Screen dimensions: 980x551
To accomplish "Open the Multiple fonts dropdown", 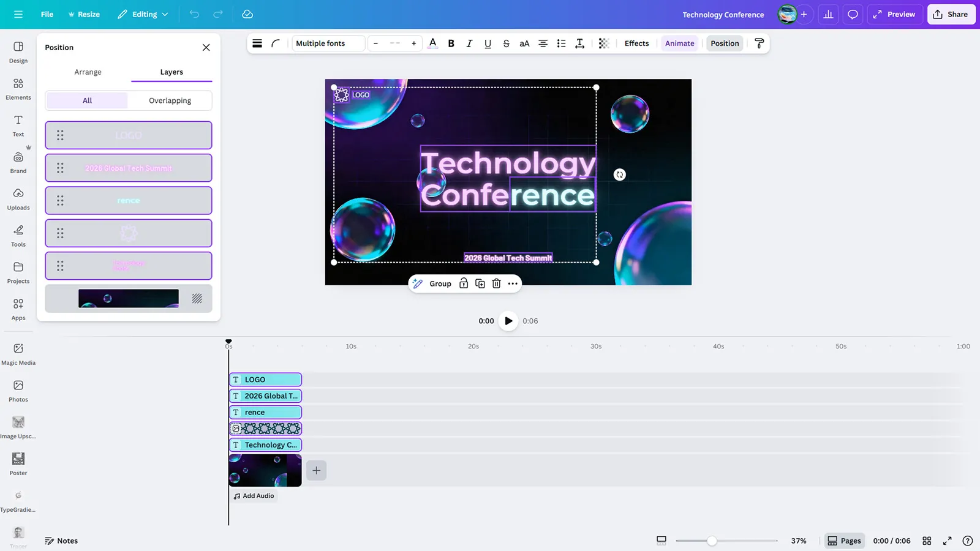I will point(328,43).
